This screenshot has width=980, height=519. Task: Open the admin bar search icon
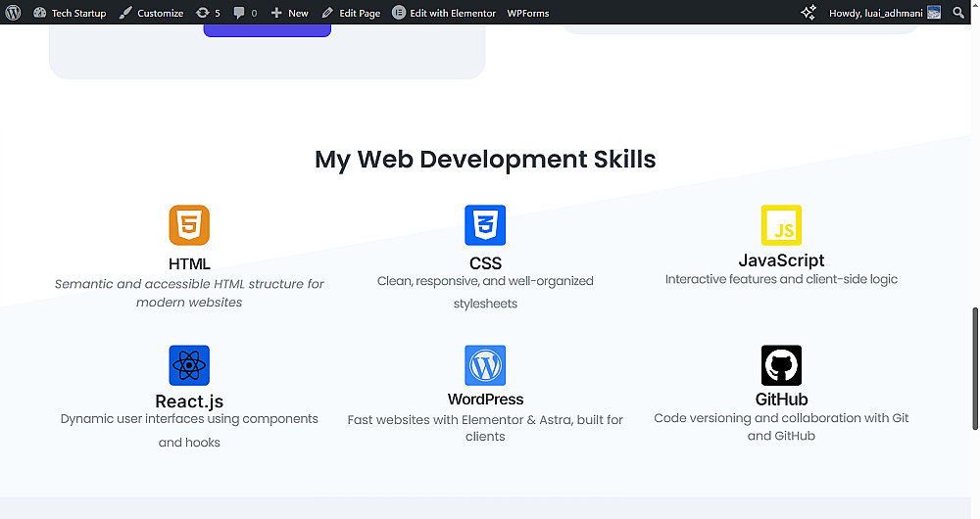[x=958, y=13]
